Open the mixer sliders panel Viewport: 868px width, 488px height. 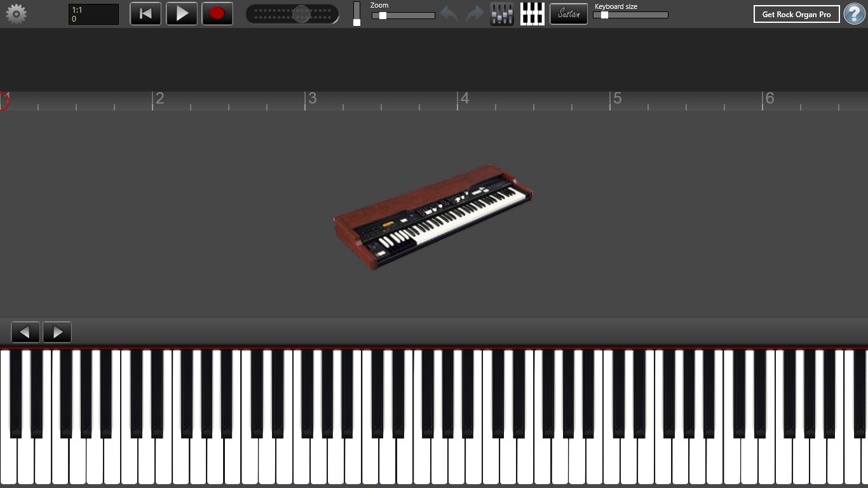(x=502, y=14)
